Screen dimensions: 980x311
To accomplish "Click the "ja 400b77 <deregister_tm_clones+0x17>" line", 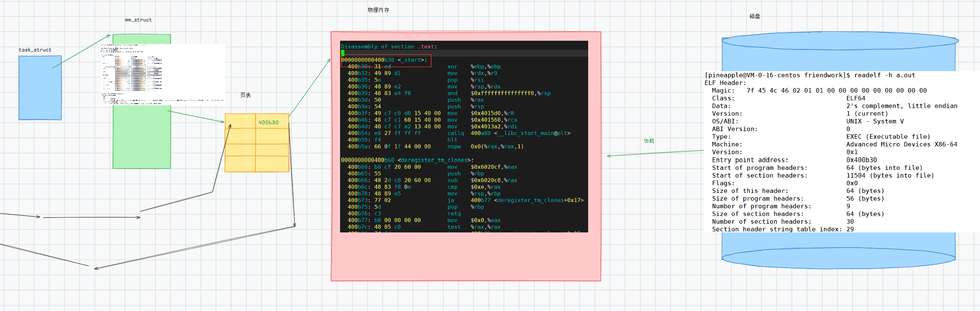I will point(466,200).
